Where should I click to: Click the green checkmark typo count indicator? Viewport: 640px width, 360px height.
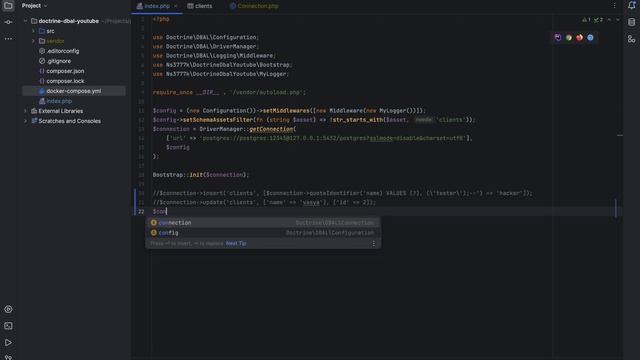[x=598, y=20]
